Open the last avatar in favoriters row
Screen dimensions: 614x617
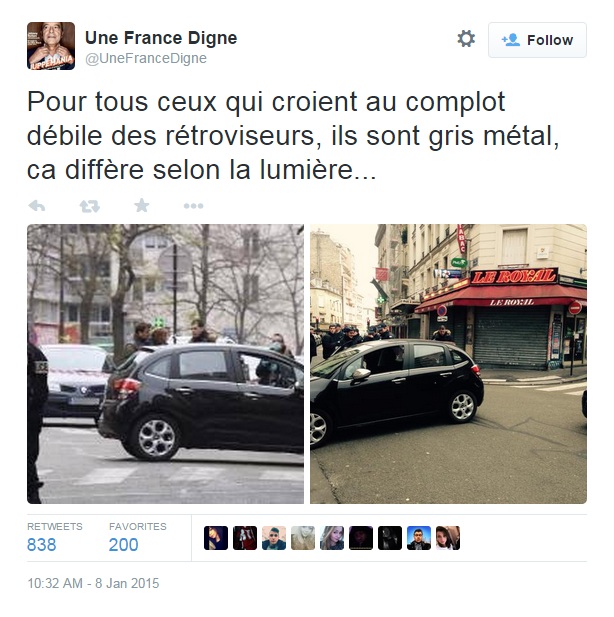(448, 538)
